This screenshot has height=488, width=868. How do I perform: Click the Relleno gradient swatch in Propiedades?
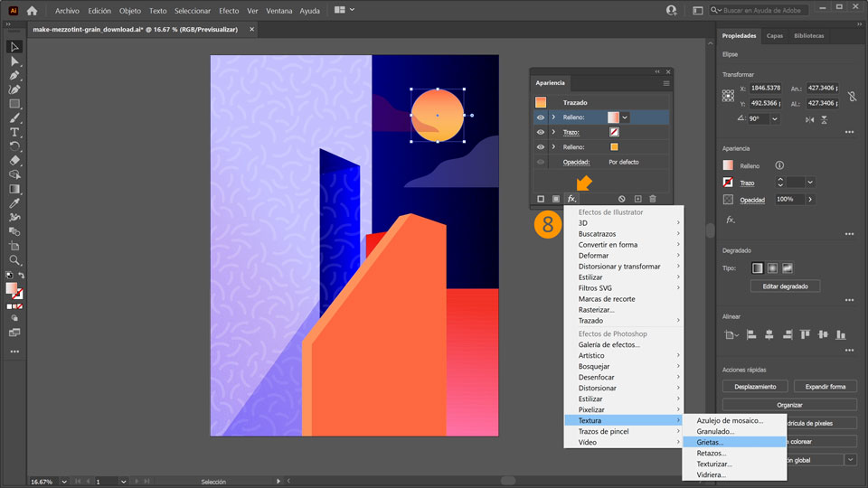[x=729, y=165]
